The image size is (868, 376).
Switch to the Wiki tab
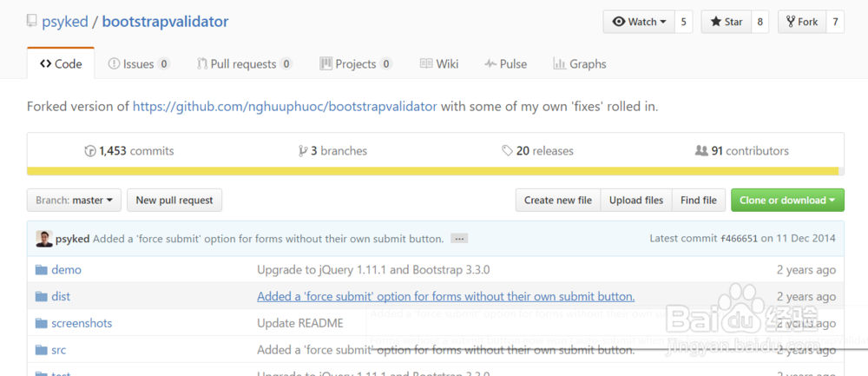[439, 63]
